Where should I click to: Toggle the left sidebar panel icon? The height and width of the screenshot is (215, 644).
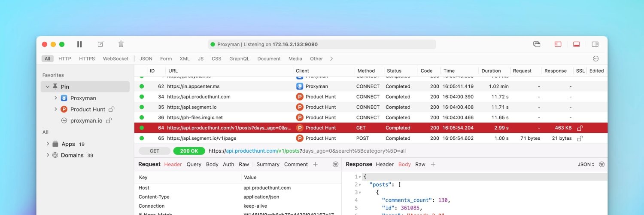click(558, 44)
